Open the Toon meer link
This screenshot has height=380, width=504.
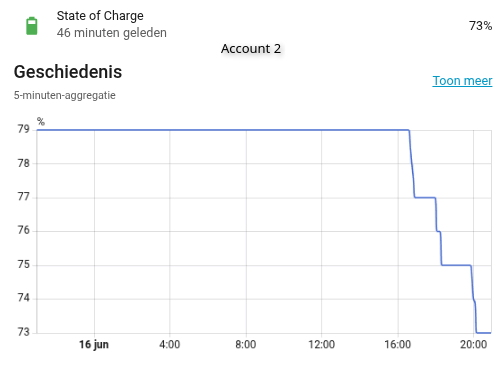462,81
